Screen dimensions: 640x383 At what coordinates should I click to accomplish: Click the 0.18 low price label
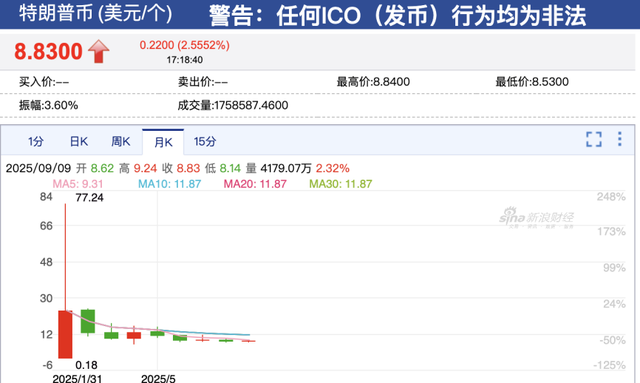87,365
